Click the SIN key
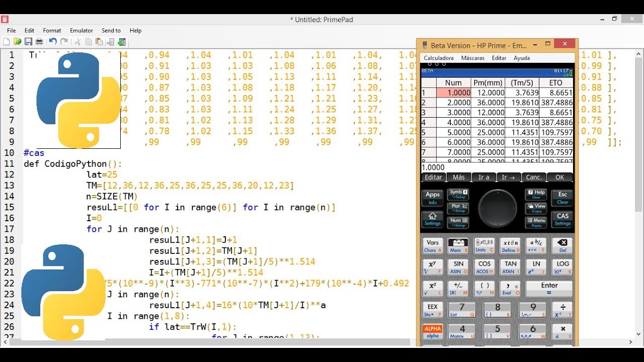Viewport: 644px width, 362px height. [458, 267]
